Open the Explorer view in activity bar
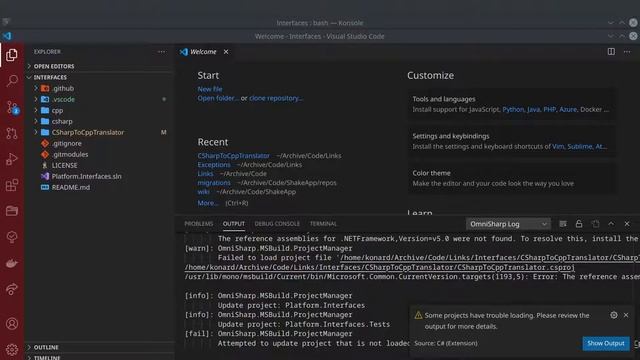This screenshot has height=360, width=640. (12, 55)
